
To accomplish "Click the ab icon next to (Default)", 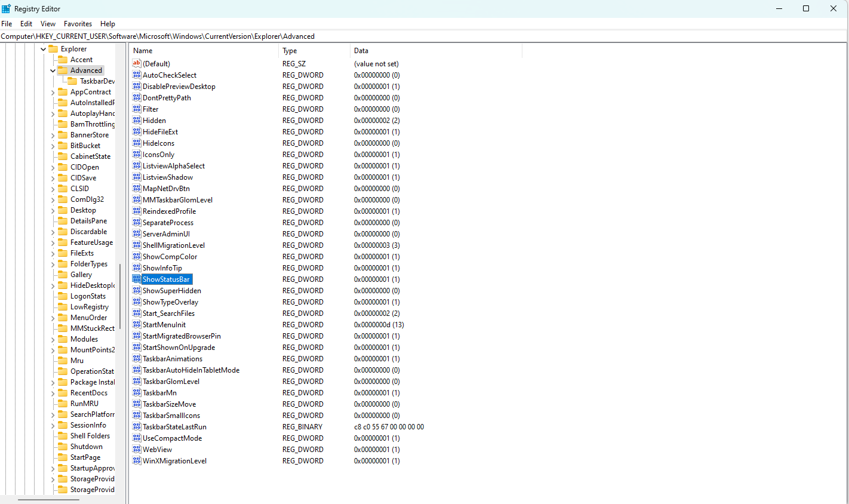I will (x=136, y=63).
